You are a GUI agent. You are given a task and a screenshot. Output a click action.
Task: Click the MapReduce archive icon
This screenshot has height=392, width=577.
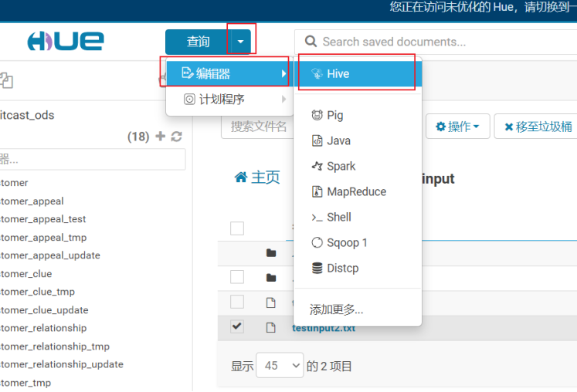[317, 191]
